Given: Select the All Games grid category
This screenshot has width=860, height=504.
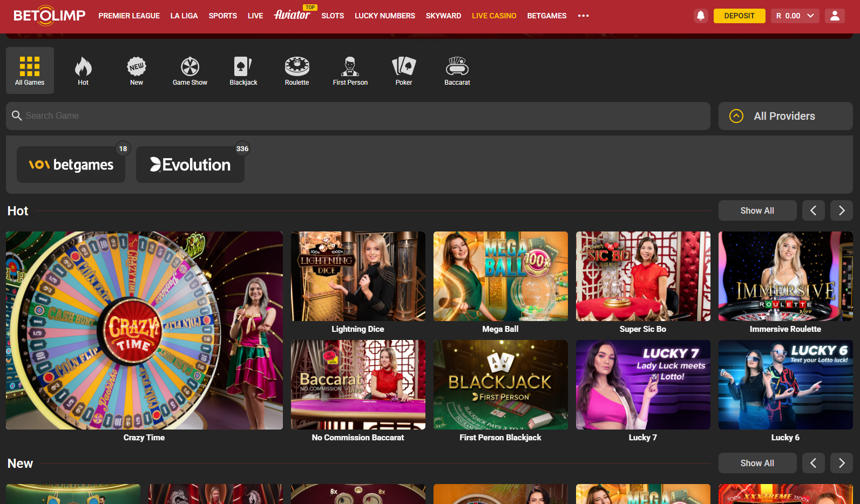Looking at the screenshot, I should coord(30,70).
